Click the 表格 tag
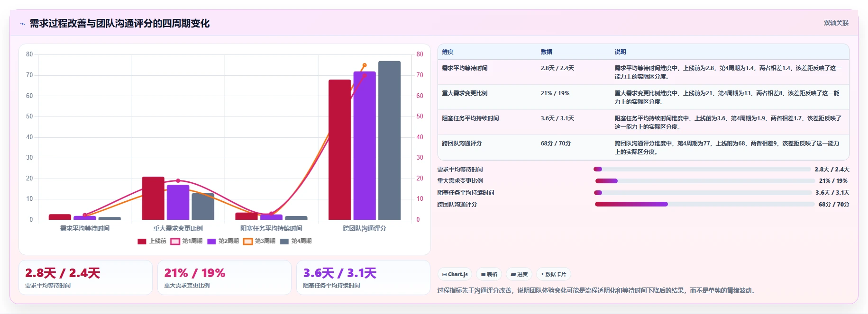Viewport: 868px width, 314px height. tap(489, 274)
